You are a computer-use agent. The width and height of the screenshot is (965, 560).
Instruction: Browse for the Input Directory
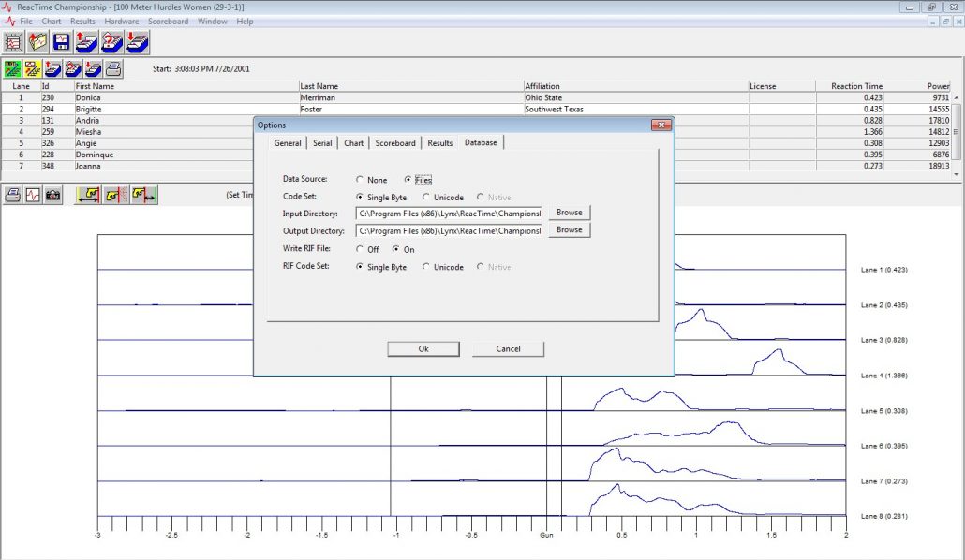click(569, 213)
